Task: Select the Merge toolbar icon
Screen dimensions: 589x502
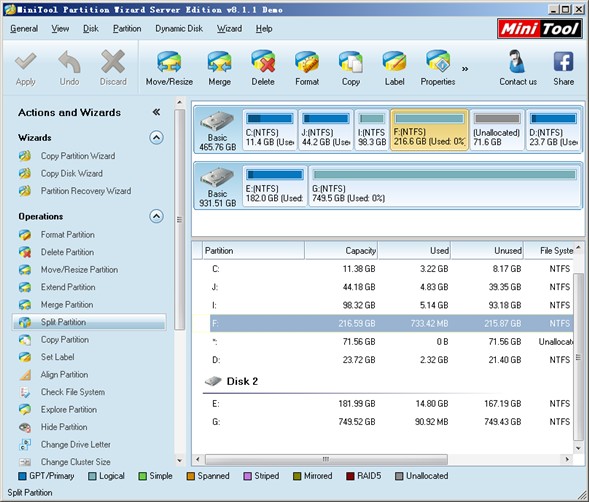Action: [220, 62]
